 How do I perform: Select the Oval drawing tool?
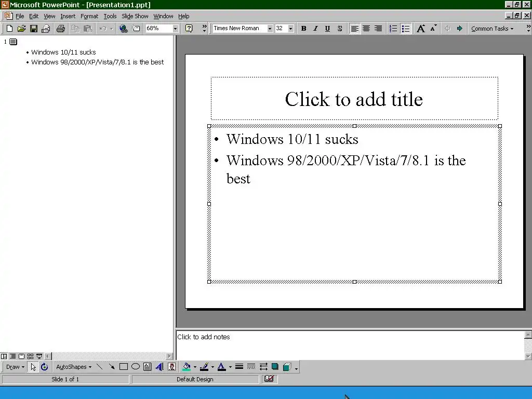click(136, 367)
